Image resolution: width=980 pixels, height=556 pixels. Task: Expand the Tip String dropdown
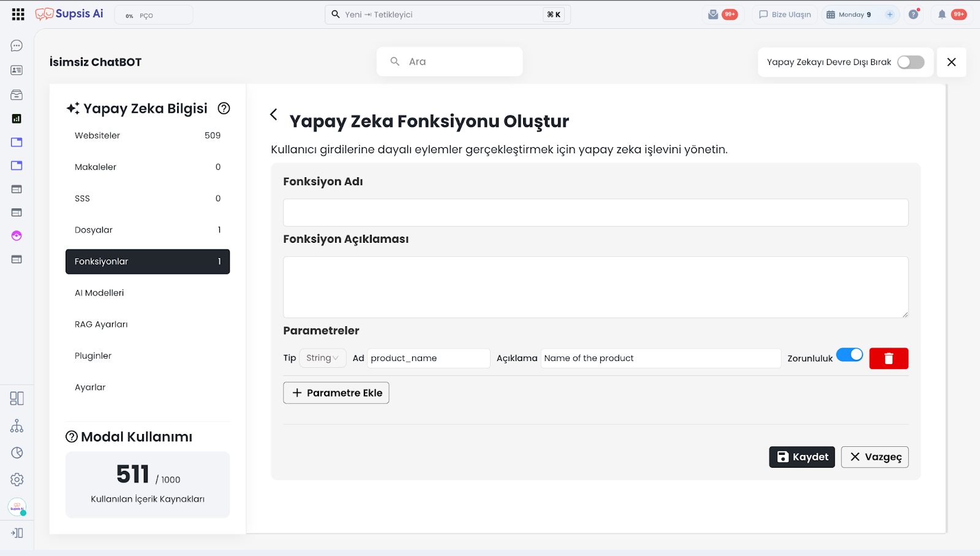click(322, 358)
